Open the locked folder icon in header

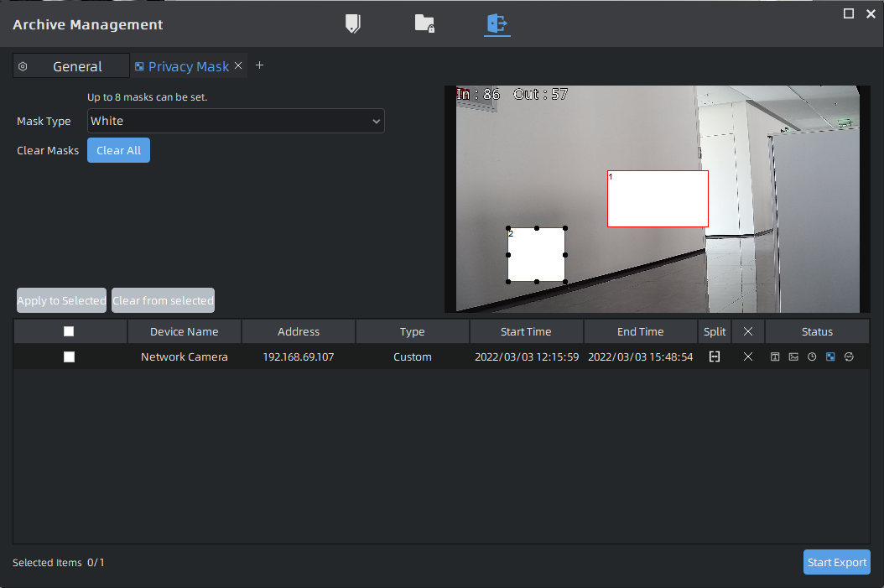coord(424,23)
